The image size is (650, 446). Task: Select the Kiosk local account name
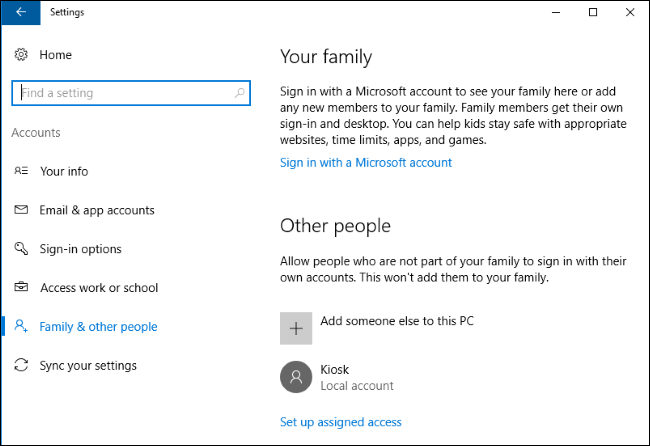(335, 369)
